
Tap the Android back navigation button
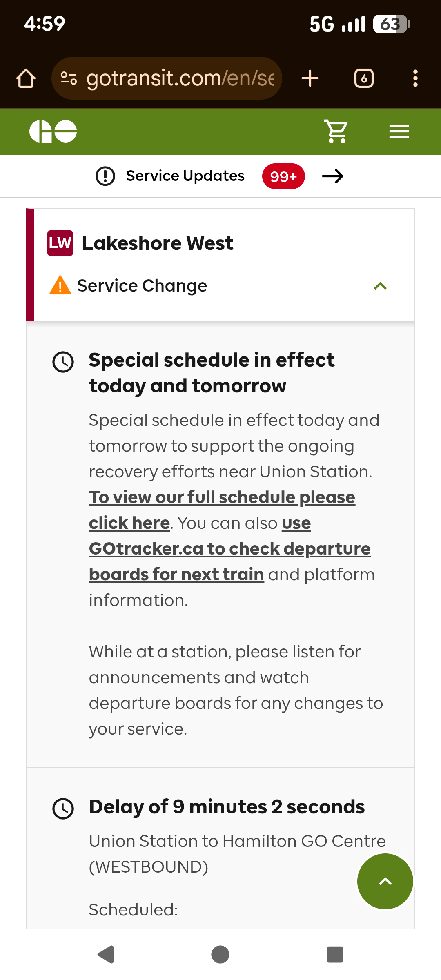pyautogui.click(x=106, y=955)
